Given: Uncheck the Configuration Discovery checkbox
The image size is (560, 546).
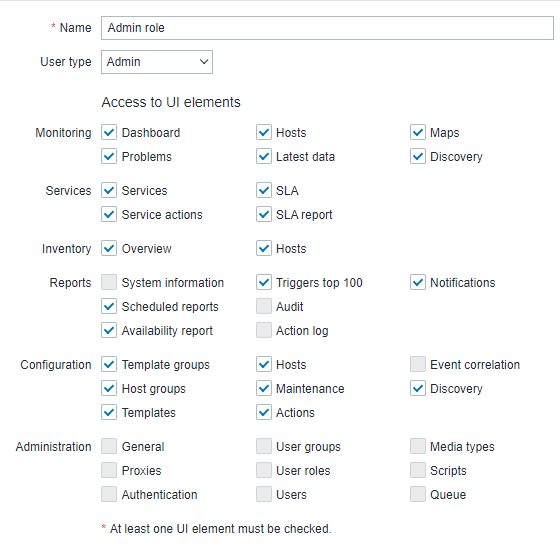Looking at the screenshot, I should coord(418,388).
